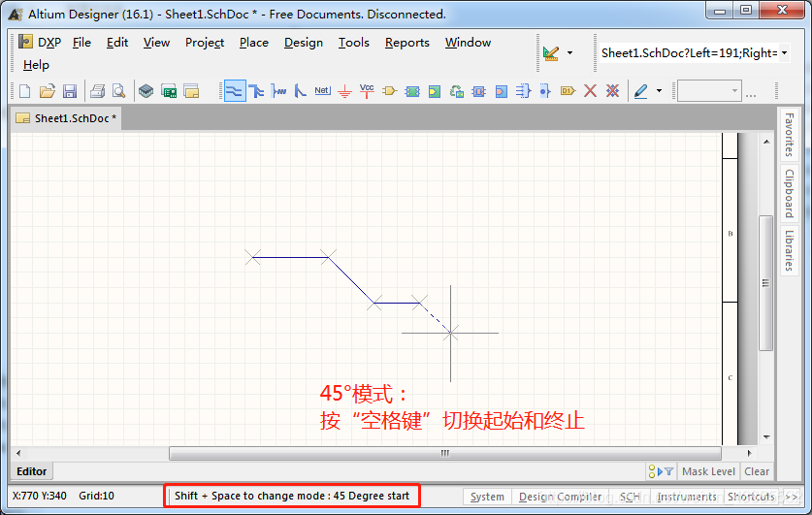Screen dimensions: 812x515
Task: Open the Project menu
Action: tap(205, 43)
